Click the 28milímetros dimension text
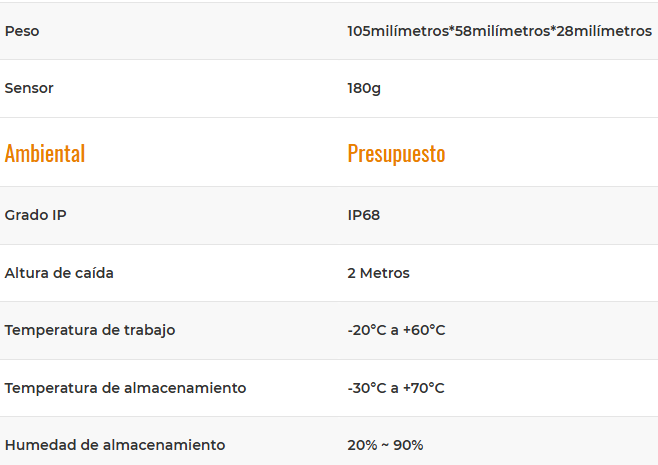This screenshot has width=658, height=465. click(604, 31)
